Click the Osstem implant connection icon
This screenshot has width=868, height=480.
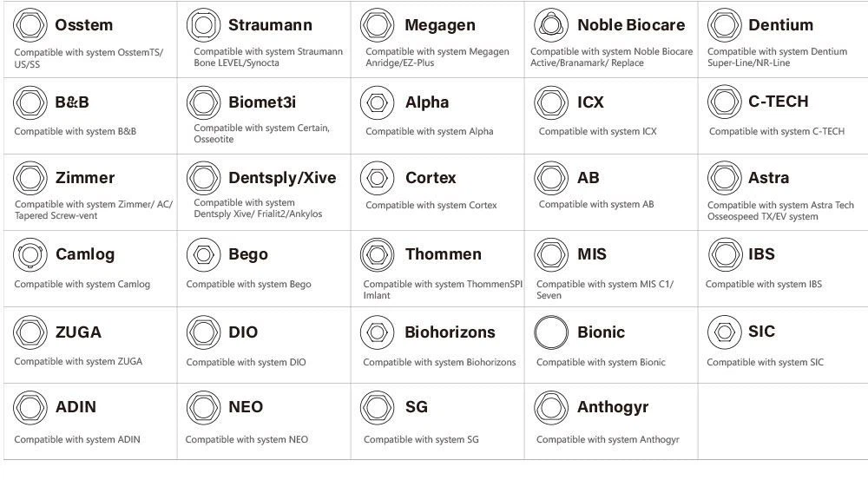[x=30, y=25]
